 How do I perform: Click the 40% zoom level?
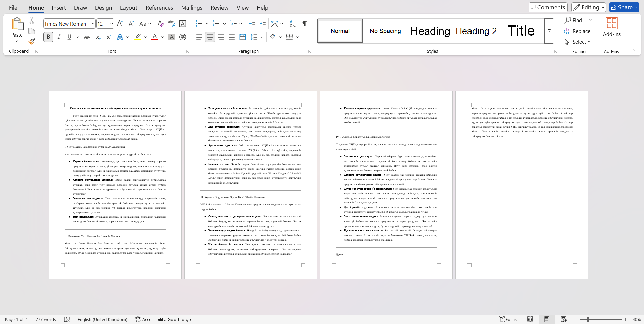pos(636,319)
